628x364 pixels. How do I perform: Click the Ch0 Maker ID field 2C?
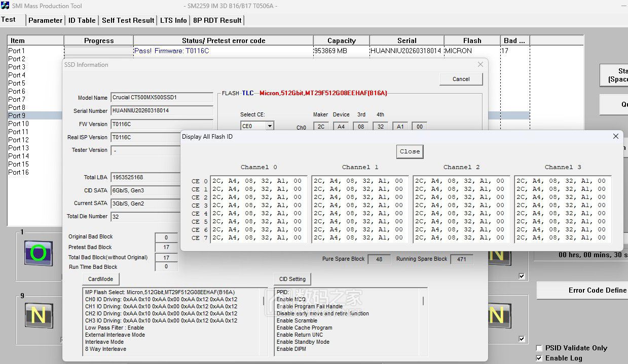point(321,127)
